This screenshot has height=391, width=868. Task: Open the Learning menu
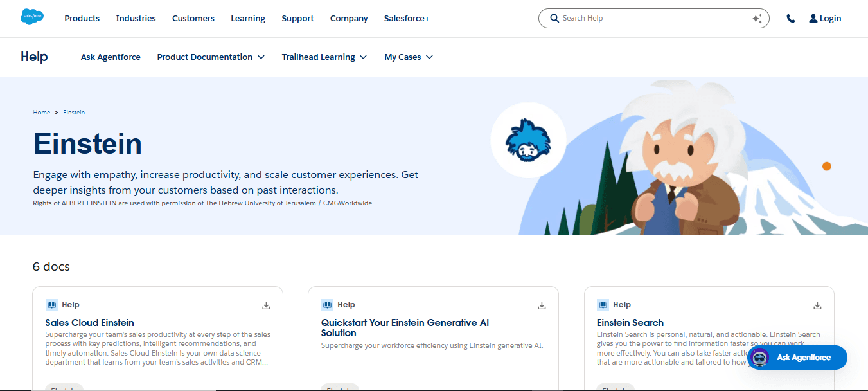(x=248, y=19)
